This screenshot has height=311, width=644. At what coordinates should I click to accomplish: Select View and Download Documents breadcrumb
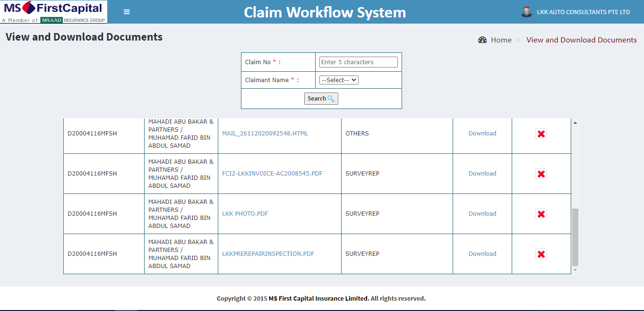click(581, 40)
